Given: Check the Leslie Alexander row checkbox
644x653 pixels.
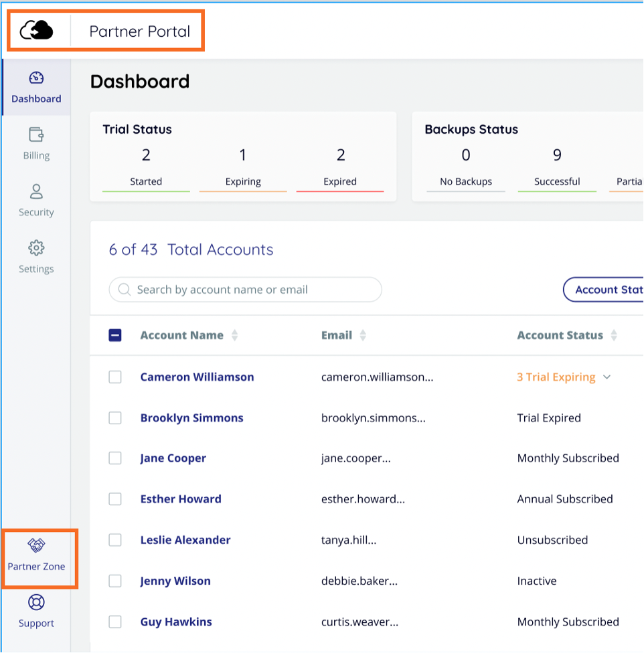Looking at the screenshot, I should pyautogui.click(x=115, y=540).
